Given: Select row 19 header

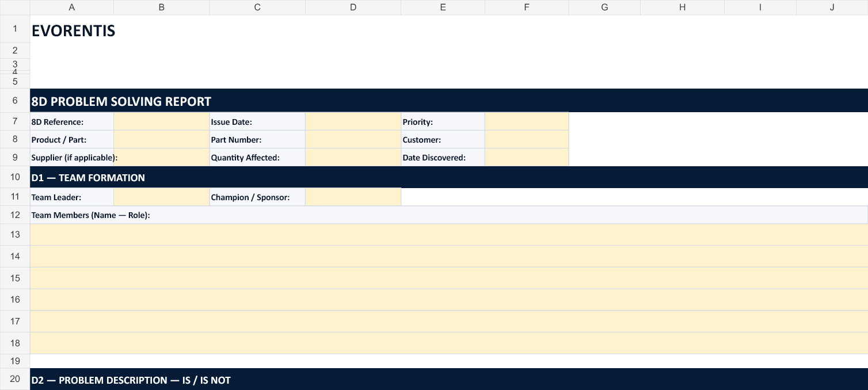Looking at the screenshot, I should coord(15,361).
